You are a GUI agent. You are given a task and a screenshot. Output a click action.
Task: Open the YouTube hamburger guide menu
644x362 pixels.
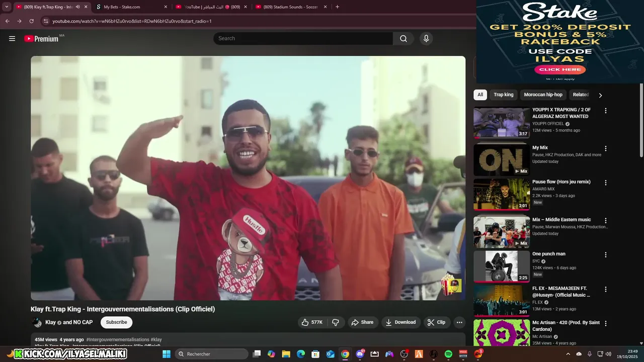point(12,39)
